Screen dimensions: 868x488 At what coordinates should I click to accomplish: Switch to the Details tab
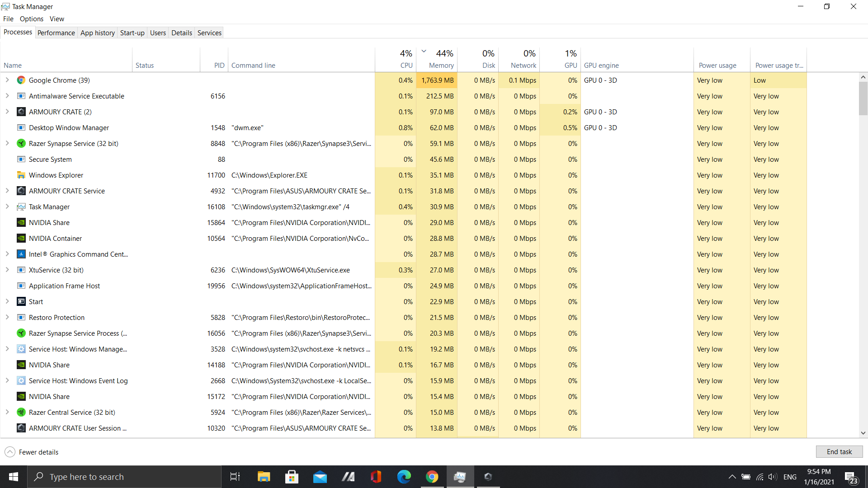pyautogui.click(x=182, y=33)
